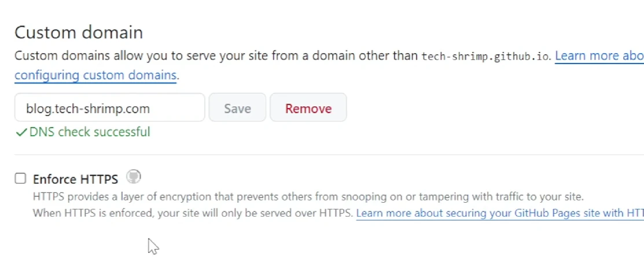Click the green checkmark before DNS check
The image size is (644, 257).
tap(21, 132)
